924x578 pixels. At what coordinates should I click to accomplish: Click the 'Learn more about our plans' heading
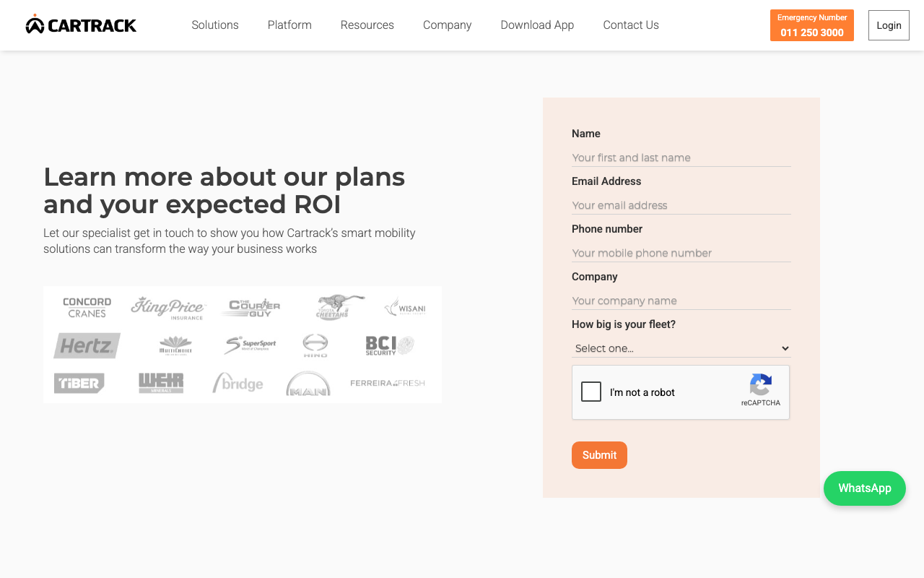(x=225, y=191)
